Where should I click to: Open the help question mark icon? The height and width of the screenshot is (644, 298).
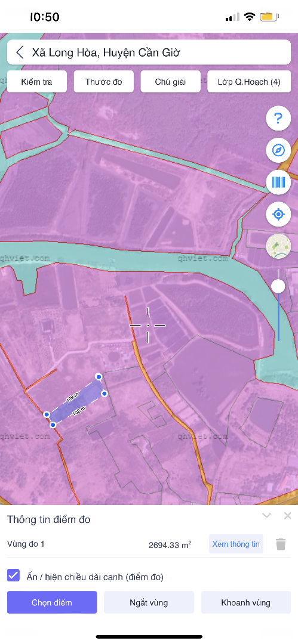tap(279, 119)
